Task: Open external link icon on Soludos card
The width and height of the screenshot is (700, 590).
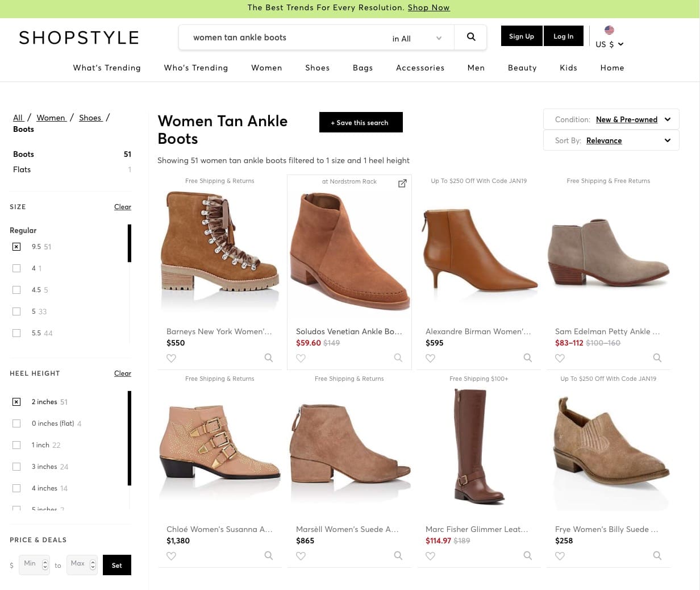Action: coord(402,183)
